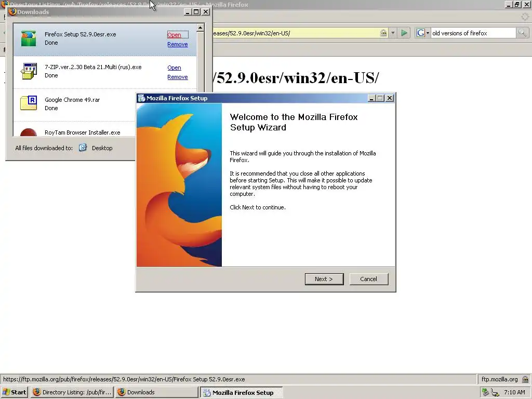Expand the address bar history dropdown

click(393, 33)
